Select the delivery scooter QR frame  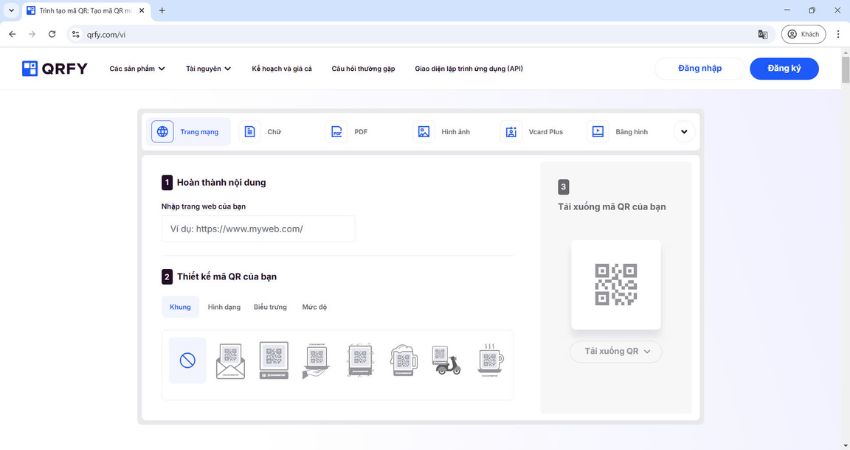click(x=446, y=361)
